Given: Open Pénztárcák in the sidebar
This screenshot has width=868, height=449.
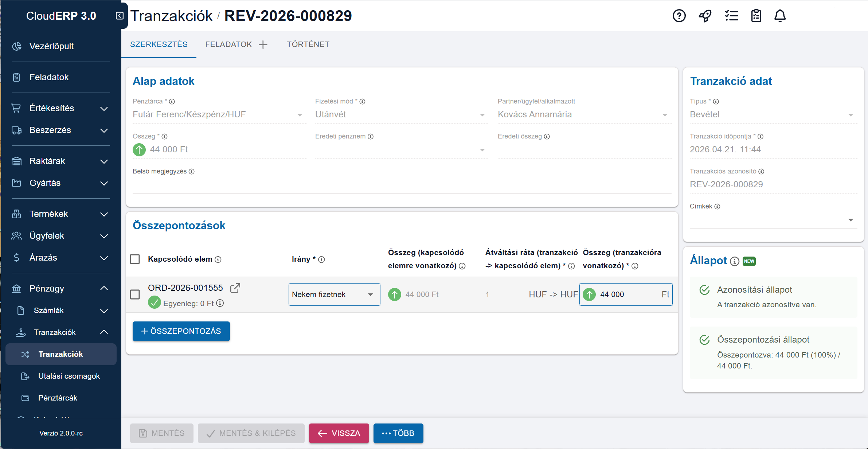Looking at the screenshot, I should click(x=58, y=398).
